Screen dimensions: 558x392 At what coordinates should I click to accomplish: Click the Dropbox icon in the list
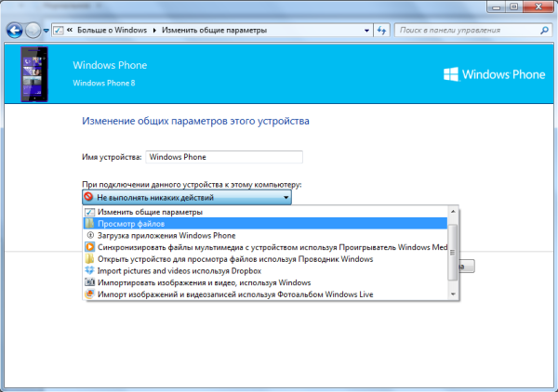click(x=89, y=270)
